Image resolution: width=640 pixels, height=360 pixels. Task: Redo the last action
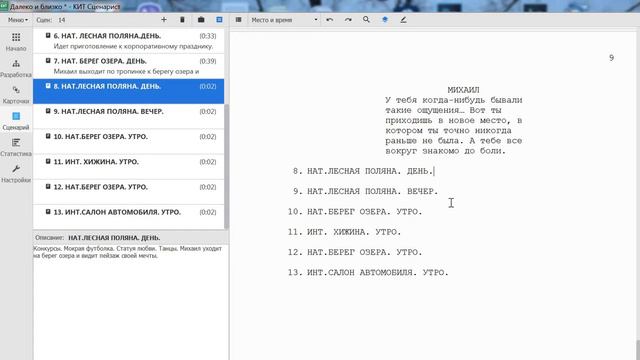click(348, 20)
